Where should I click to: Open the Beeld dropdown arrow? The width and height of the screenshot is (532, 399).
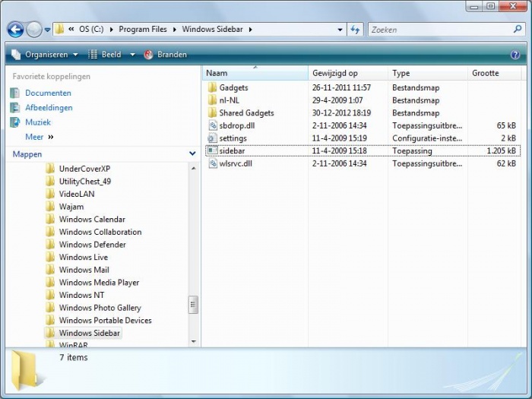[x=132, y=55]
